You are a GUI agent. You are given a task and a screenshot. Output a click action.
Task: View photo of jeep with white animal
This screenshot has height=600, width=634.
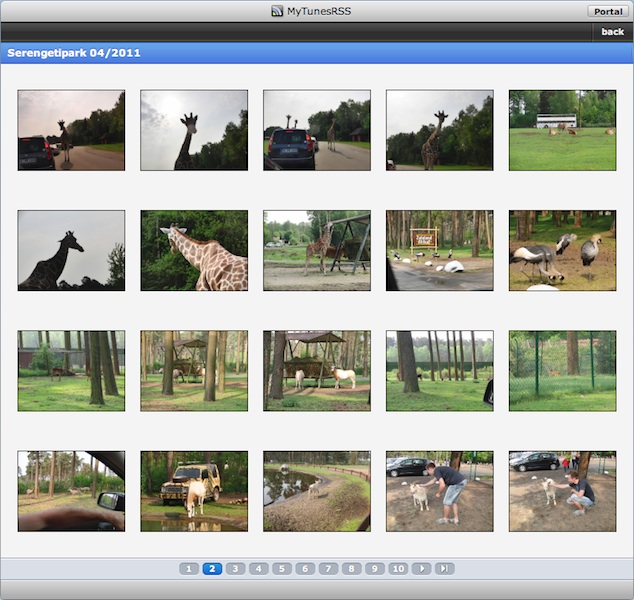[194, 490]
